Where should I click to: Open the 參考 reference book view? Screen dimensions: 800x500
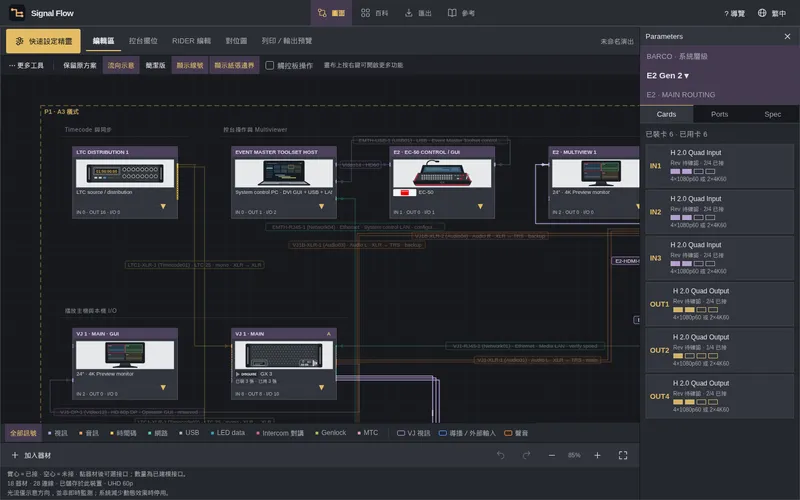pyautogui.click(x=461, y=13)
